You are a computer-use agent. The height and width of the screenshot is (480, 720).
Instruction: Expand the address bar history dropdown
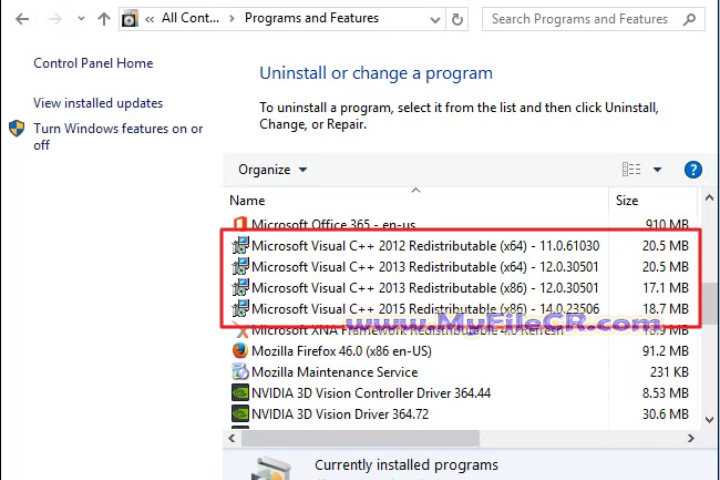(x=434, y=20)
